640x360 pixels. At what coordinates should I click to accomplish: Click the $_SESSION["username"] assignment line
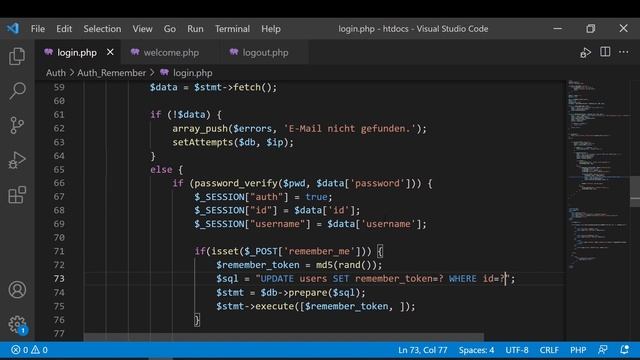(310, 224)
